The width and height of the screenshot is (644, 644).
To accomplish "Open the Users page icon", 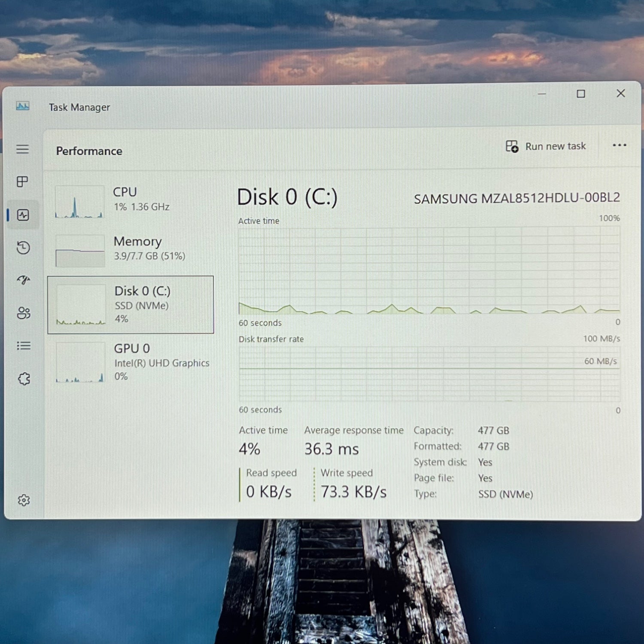I will 23,313.
